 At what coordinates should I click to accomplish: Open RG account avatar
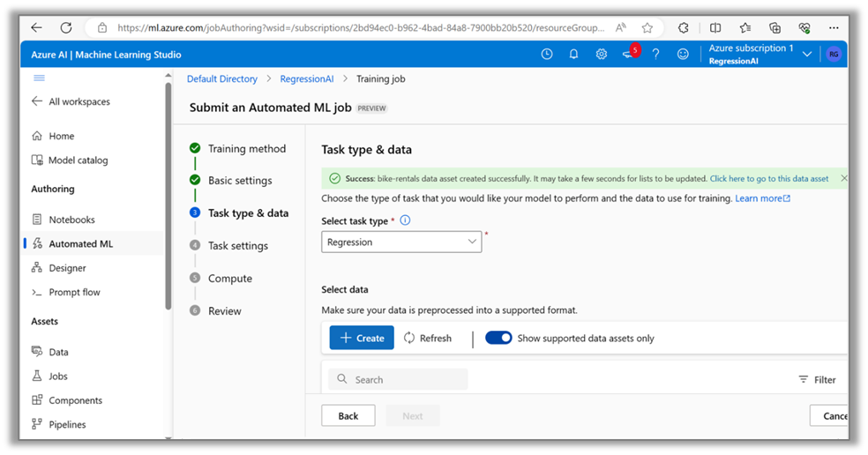[x=833, y=55]
